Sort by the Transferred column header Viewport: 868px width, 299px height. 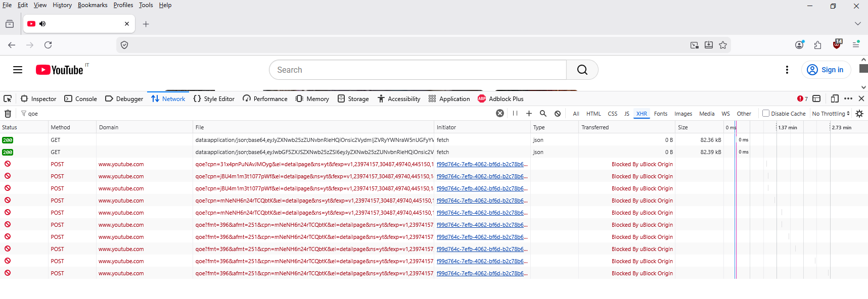626,127
